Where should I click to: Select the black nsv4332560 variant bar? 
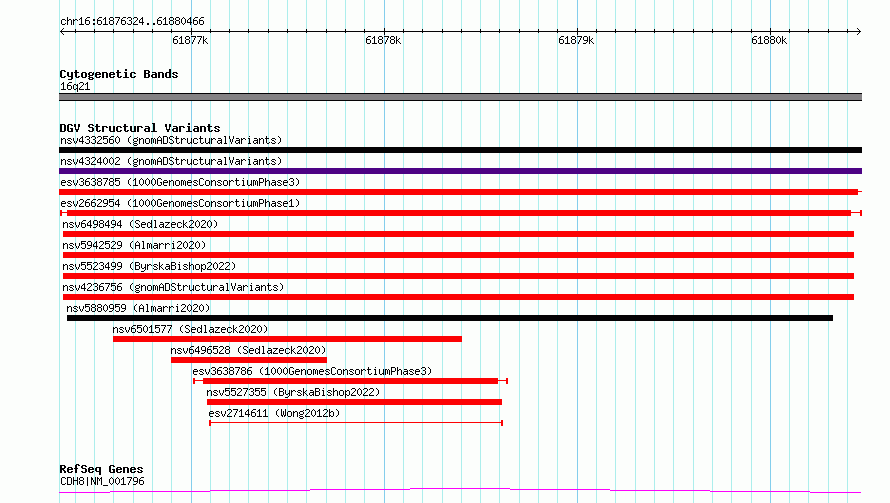460,150
